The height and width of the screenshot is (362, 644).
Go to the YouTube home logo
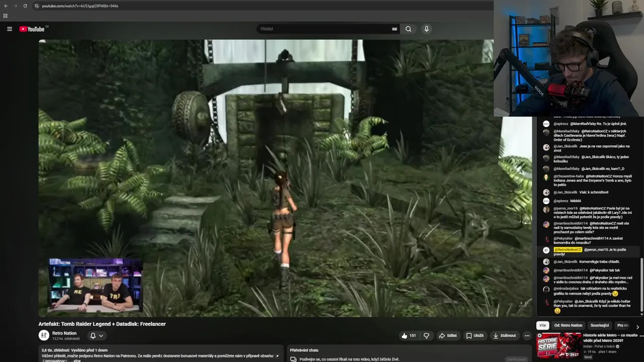tap(33, 29)
